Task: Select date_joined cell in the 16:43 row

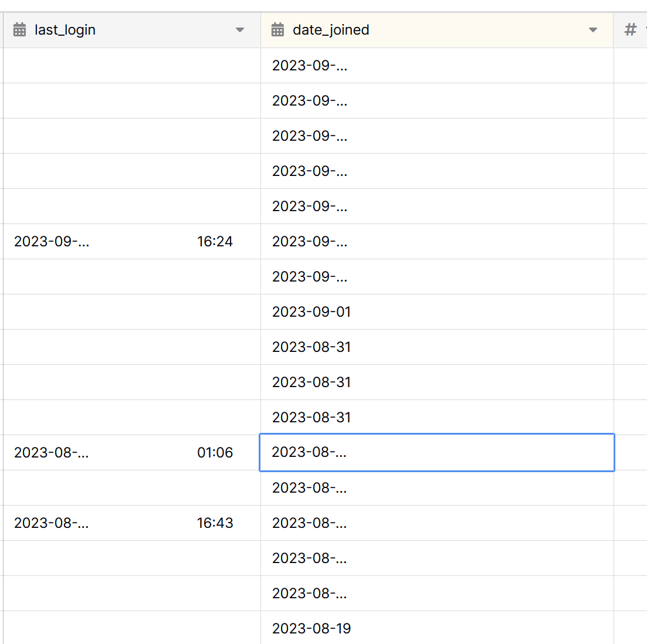Action: coord(437,523)
